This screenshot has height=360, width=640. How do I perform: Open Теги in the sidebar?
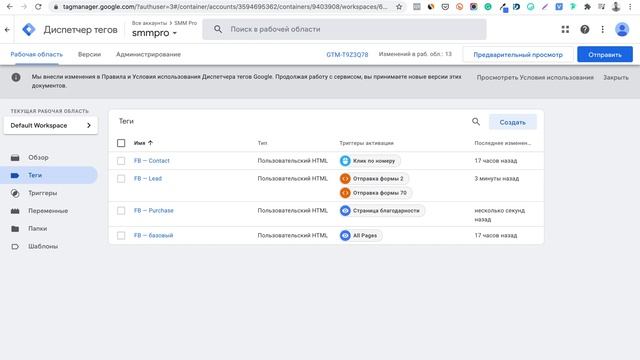pyautogui.click(x=35, y=175)
